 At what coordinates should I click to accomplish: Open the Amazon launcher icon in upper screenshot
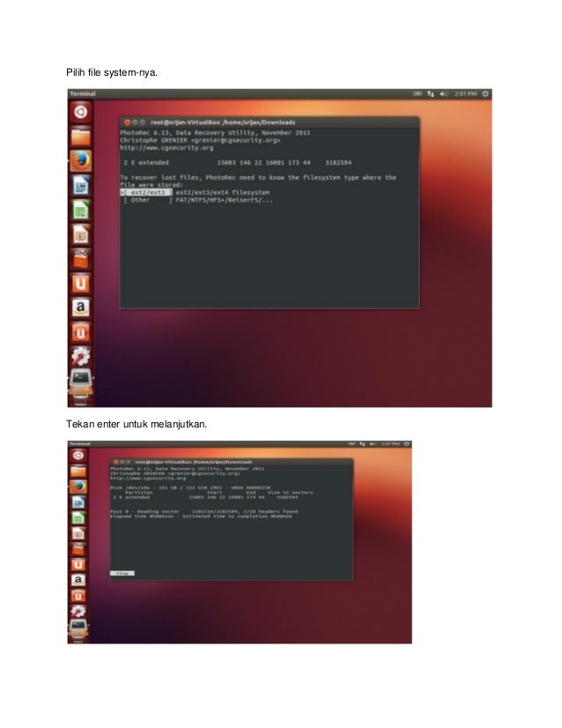pos(81,308)
